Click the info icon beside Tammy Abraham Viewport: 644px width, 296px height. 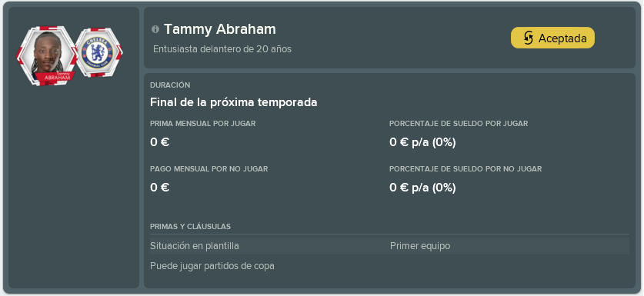pyautogui.click(x=155, y=29)
